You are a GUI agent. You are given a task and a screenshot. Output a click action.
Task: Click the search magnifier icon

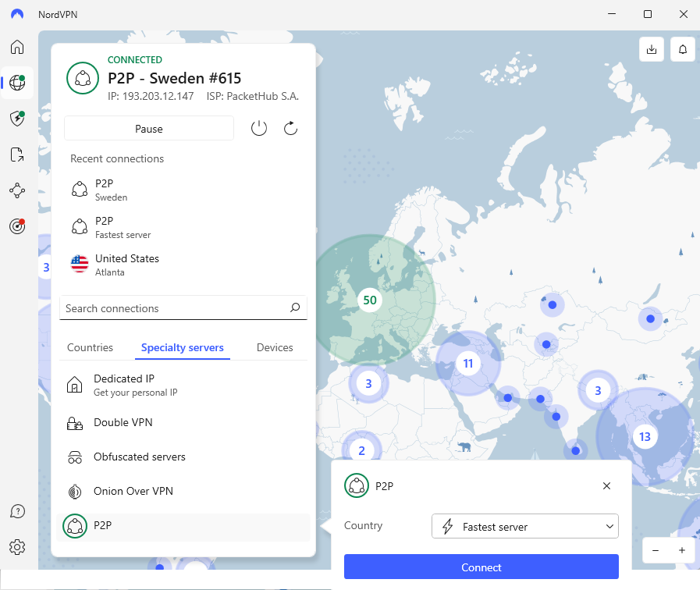pos(295,307)
